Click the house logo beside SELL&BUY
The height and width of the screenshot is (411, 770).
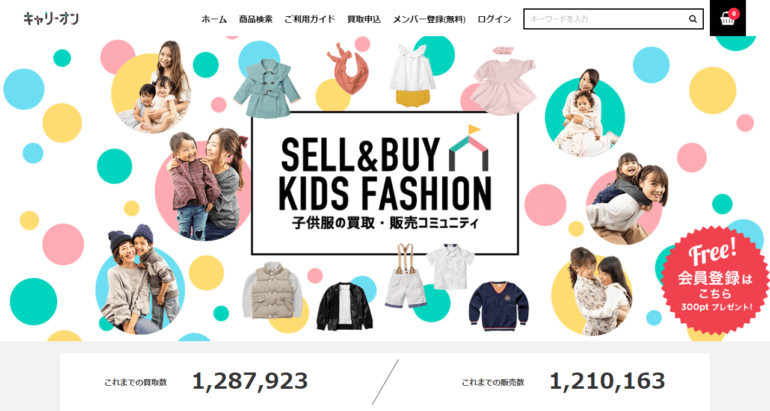469,147
